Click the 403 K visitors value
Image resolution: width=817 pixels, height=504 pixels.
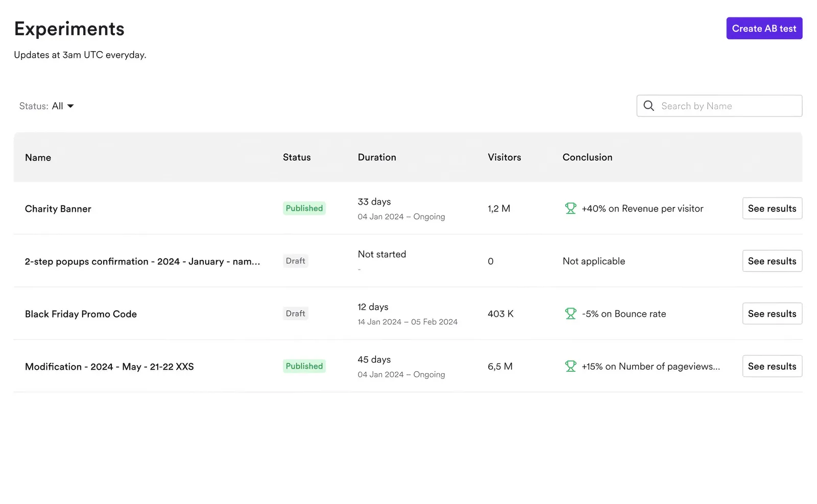pyautogui.click(x=500, y=314)
